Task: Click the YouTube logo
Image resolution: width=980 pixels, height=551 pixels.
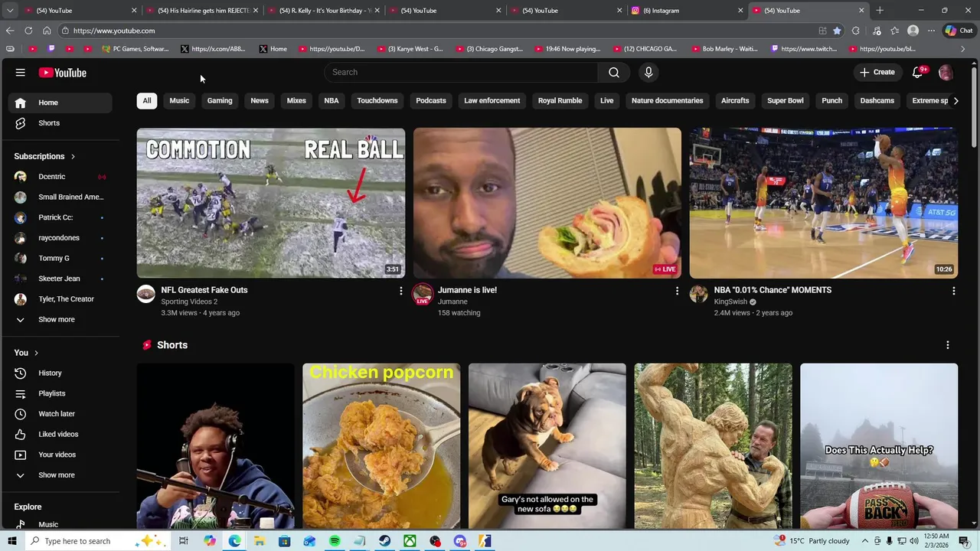Action: point(63,73)
